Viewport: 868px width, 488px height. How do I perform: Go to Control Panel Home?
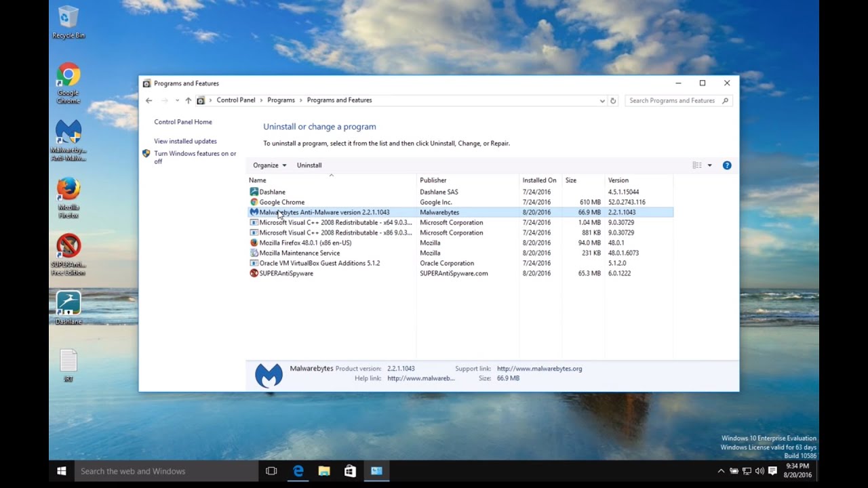pos(183,122)
